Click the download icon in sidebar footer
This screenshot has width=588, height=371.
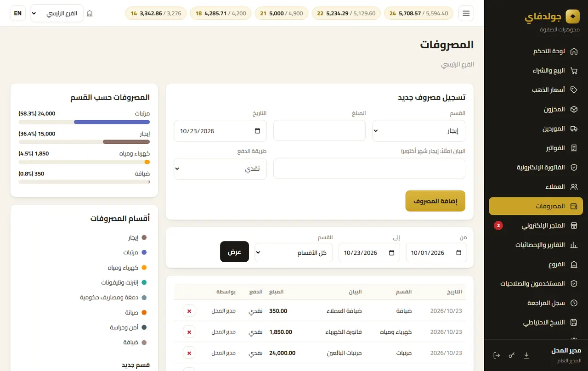[526, 355]
